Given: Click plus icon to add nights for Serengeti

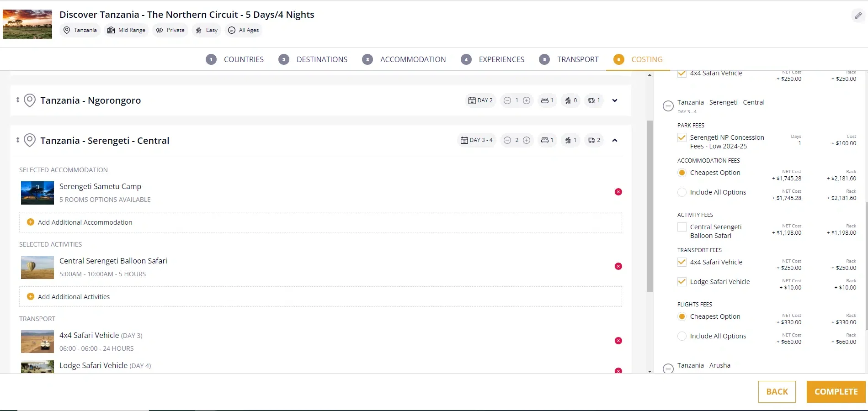Looking at the screenshot, I should [x=527, y=140].
